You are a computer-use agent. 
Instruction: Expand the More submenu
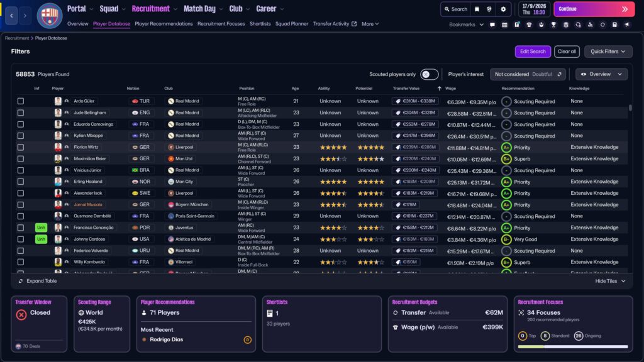coord(370,24)
